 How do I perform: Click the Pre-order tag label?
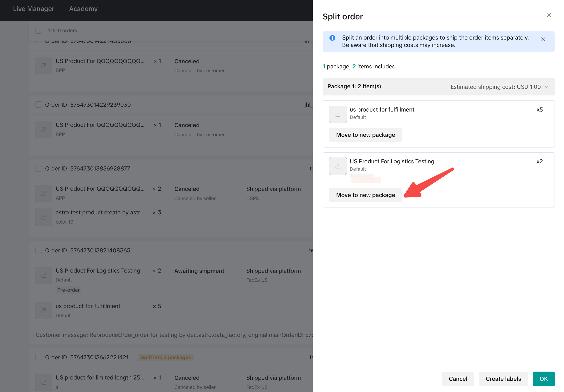click(68, 290)
